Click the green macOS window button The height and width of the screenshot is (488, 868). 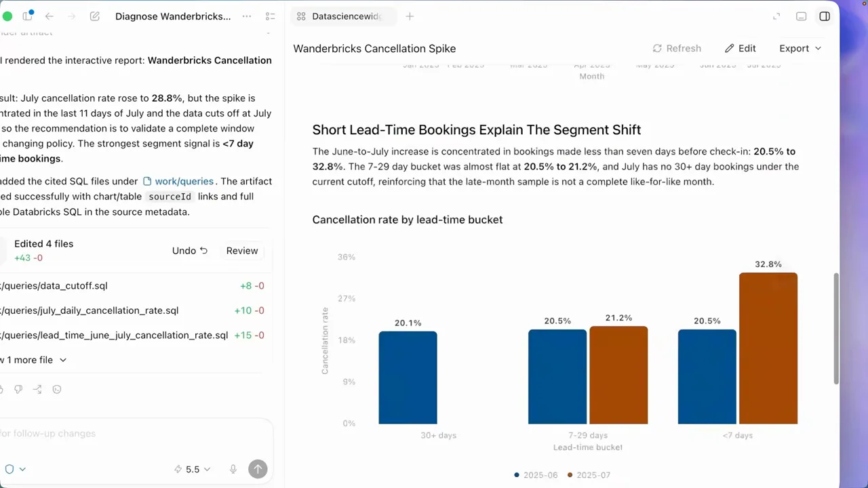pyautogui.click(x=7, y=16)
